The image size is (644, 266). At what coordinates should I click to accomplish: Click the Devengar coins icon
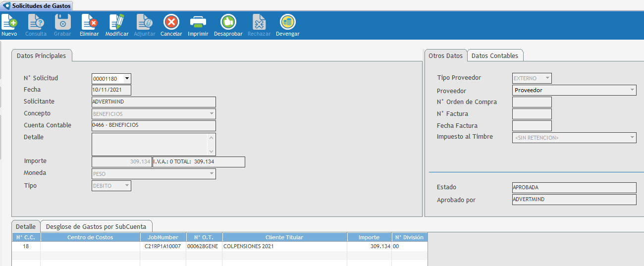287,22
